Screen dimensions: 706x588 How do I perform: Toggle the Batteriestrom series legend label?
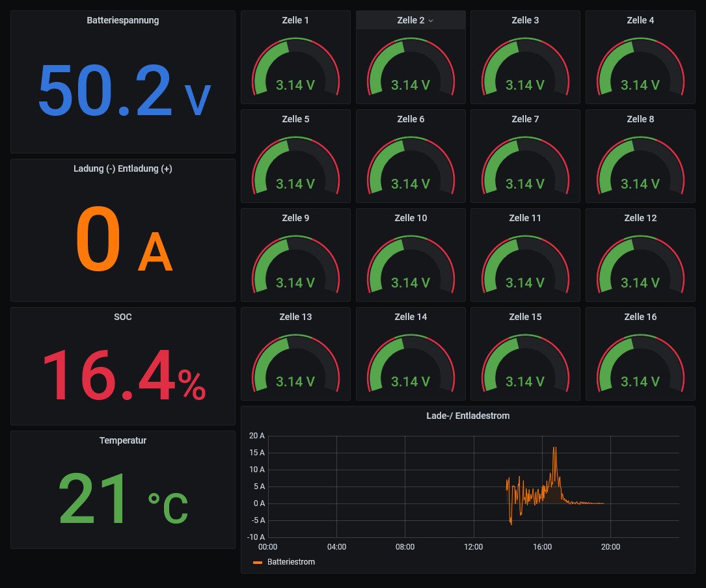coord(291,562)
